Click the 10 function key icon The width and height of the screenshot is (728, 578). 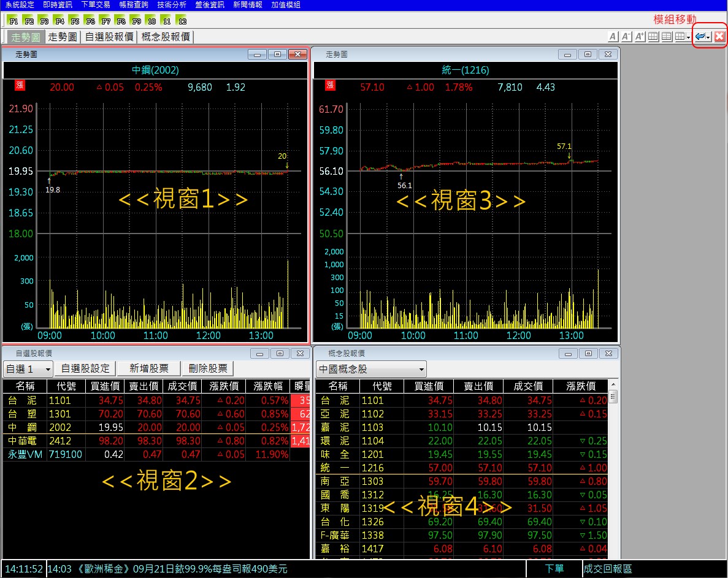(x=151, y=20)
